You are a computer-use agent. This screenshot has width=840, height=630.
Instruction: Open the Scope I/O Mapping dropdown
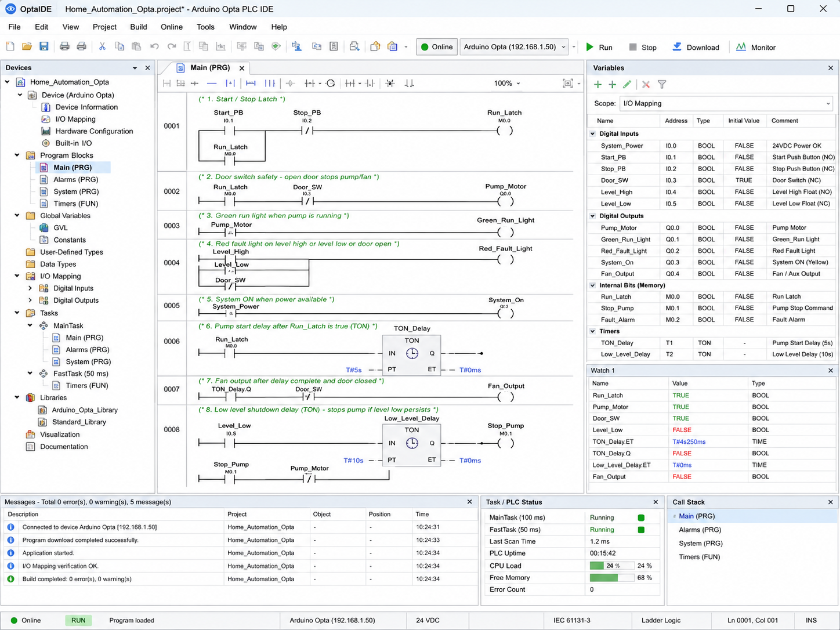pyautogui.click(x=726, y=103)
